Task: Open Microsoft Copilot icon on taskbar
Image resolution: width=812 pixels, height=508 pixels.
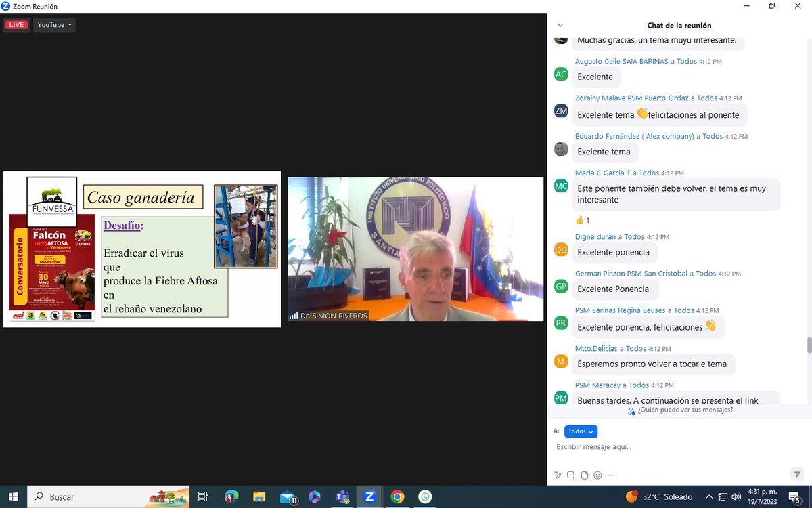Action: 315,496
